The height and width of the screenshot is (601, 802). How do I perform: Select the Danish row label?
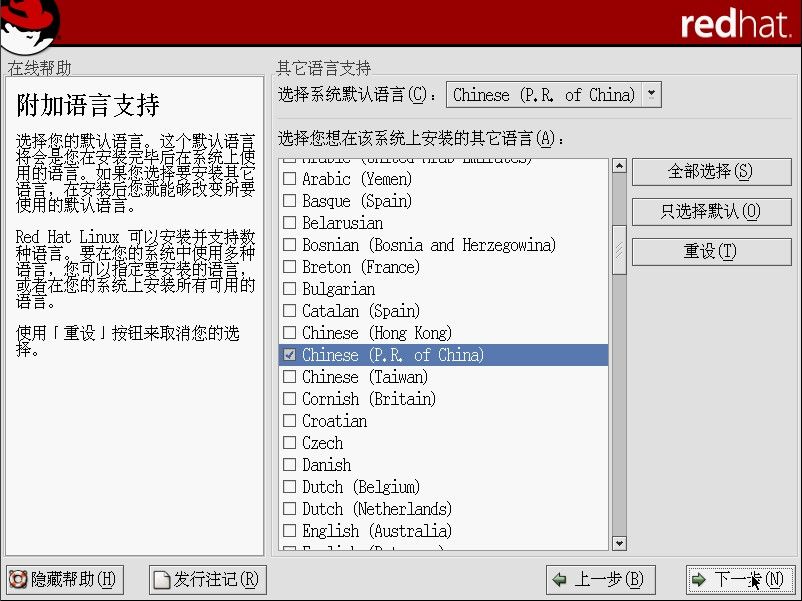tap(326, 465)
